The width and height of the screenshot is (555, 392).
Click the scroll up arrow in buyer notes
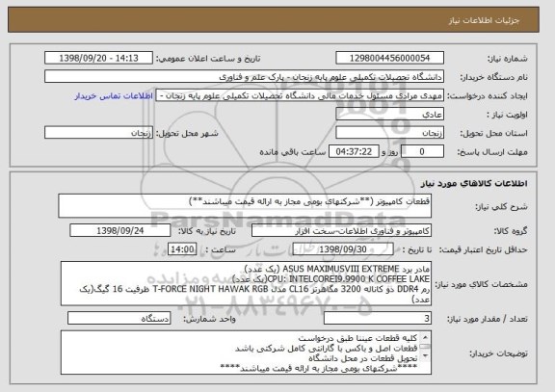click(425, 337)
